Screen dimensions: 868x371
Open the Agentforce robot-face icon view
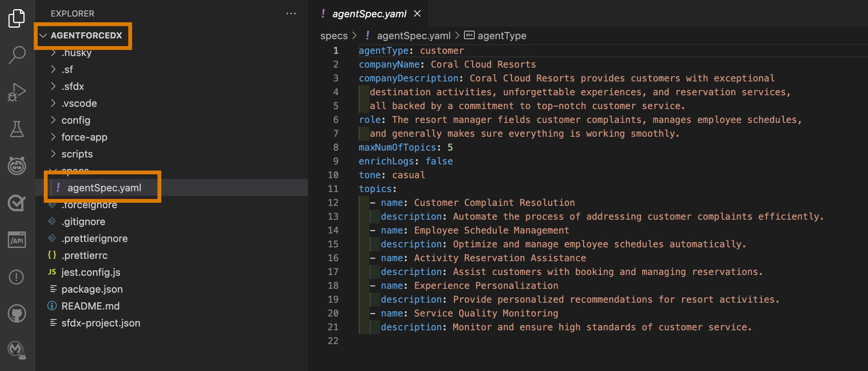coord(17,166)
